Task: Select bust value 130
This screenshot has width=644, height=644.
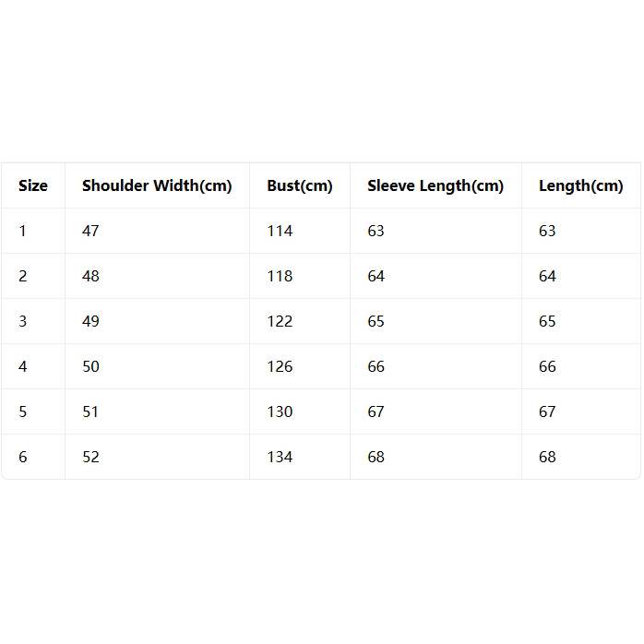Action: click(x=280, y=411)
